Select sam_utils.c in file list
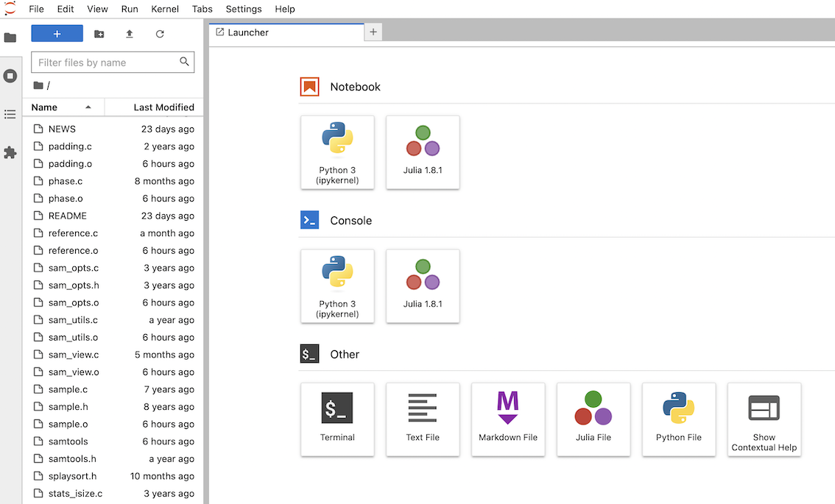Screen dimensions: 835x504 (x=113, y=320)
